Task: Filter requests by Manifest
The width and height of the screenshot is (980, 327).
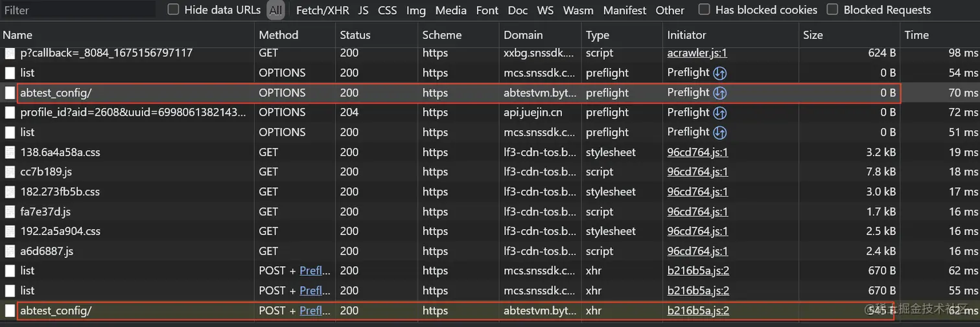Action: click(625, 10)
